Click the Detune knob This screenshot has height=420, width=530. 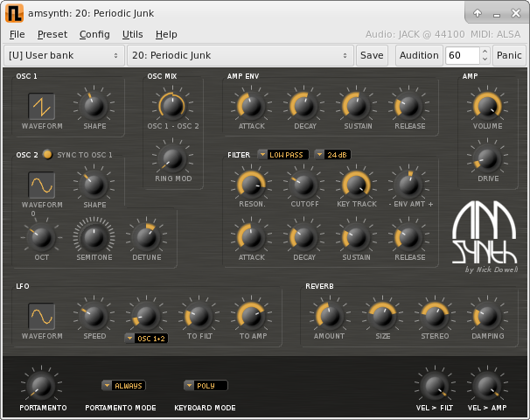146,237
